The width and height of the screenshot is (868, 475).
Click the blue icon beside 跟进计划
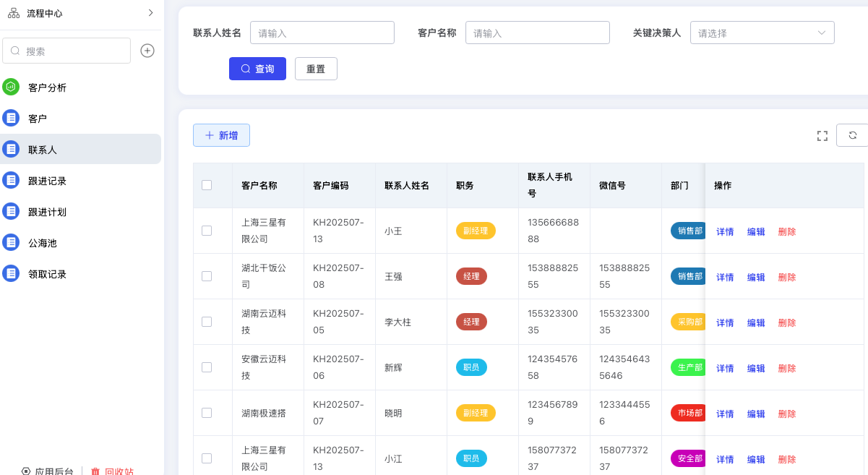[11, 211]
